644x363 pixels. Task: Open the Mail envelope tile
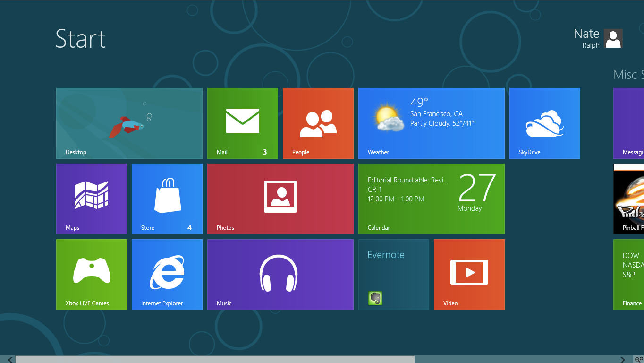(243, 123)
